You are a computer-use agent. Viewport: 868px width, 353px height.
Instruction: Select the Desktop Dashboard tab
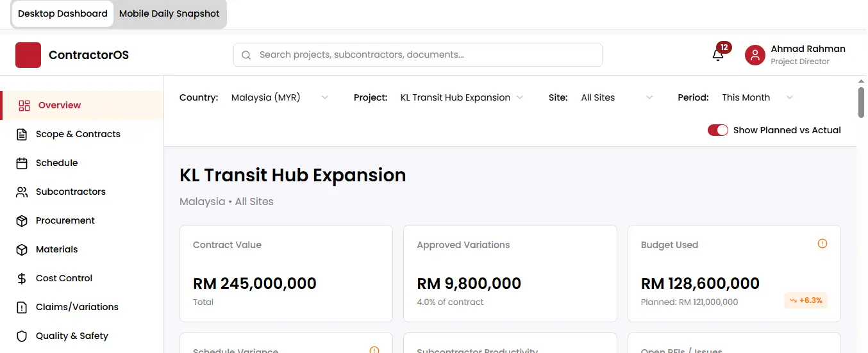click(63, 13)
